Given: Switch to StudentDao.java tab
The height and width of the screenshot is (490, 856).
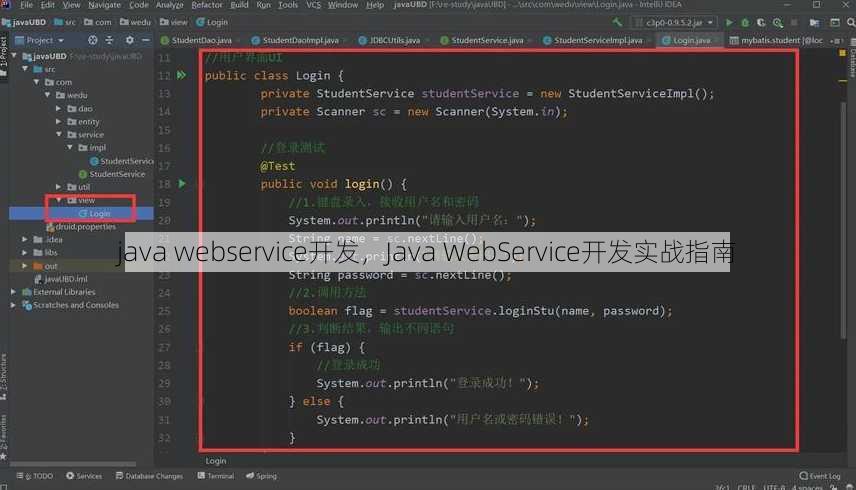Looking at the screenshot, I should click(200, 40).
